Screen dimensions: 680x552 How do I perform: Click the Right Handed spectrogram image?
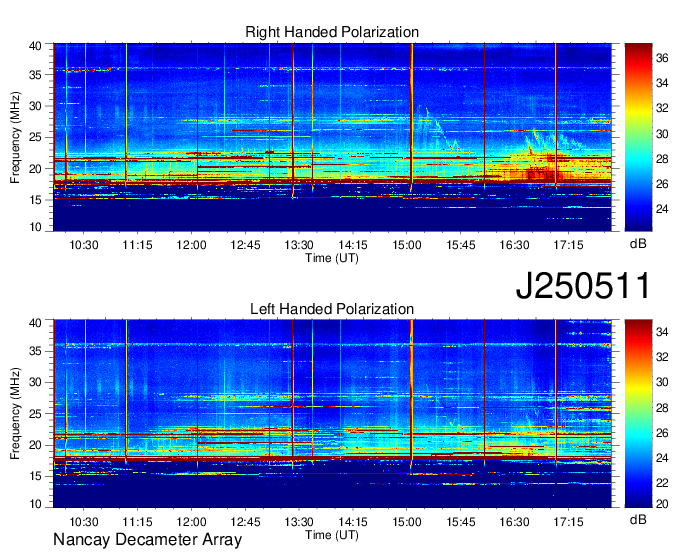click(x=332, y=137)
